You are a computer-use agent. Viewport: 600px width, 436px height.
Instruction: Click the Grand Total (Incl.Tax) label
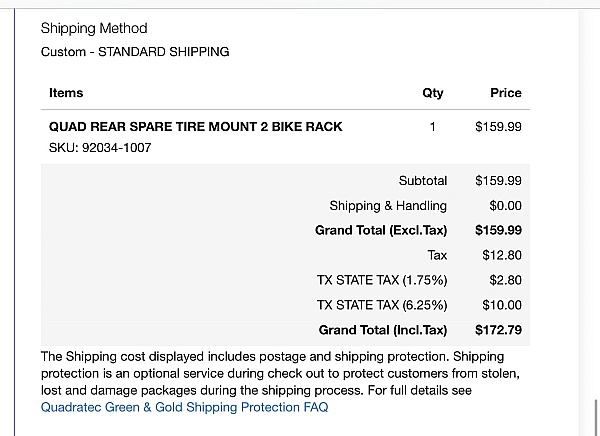383,330
